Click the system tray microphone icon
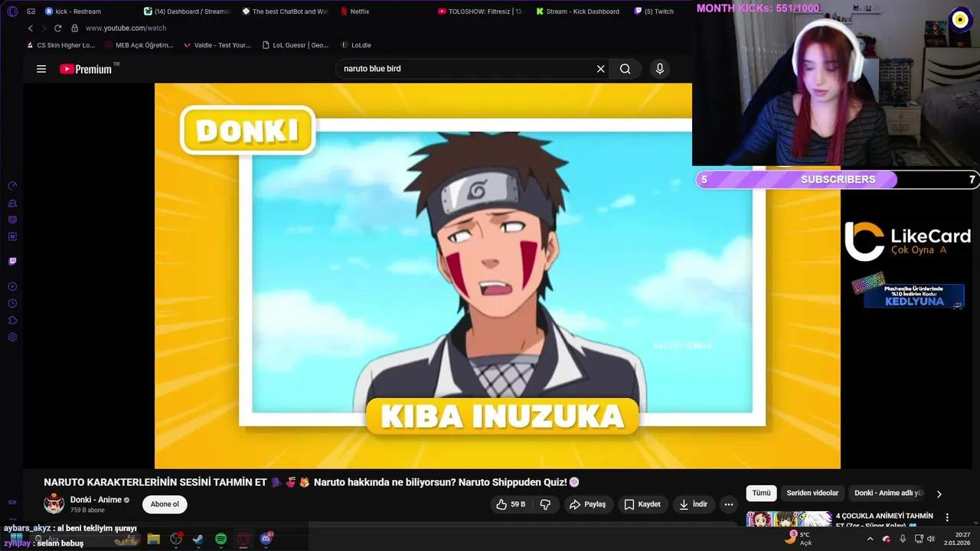This screenshot has width=980, height=551. pyautogui.click(x=903, y=539)
